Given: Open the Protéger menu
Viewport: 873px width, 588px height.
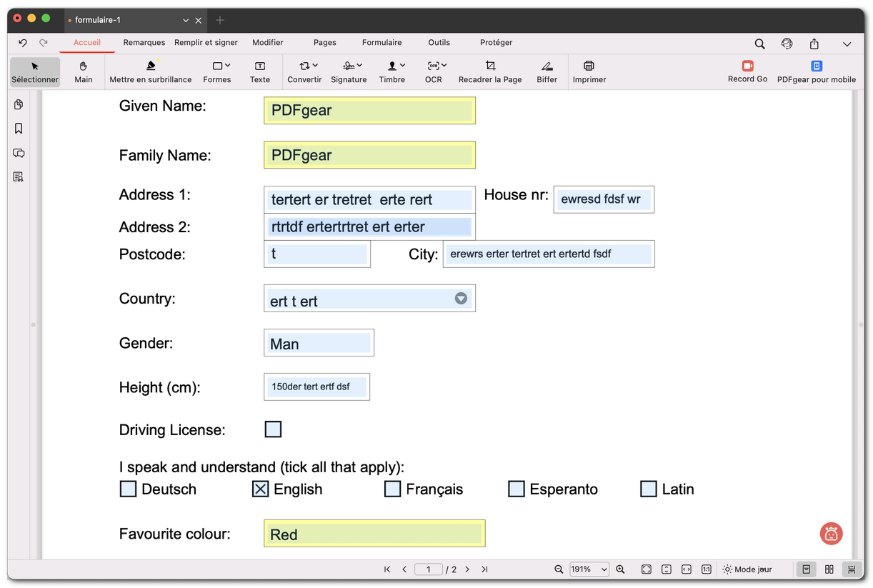Looking at the screenshot, I should [496, 42].
